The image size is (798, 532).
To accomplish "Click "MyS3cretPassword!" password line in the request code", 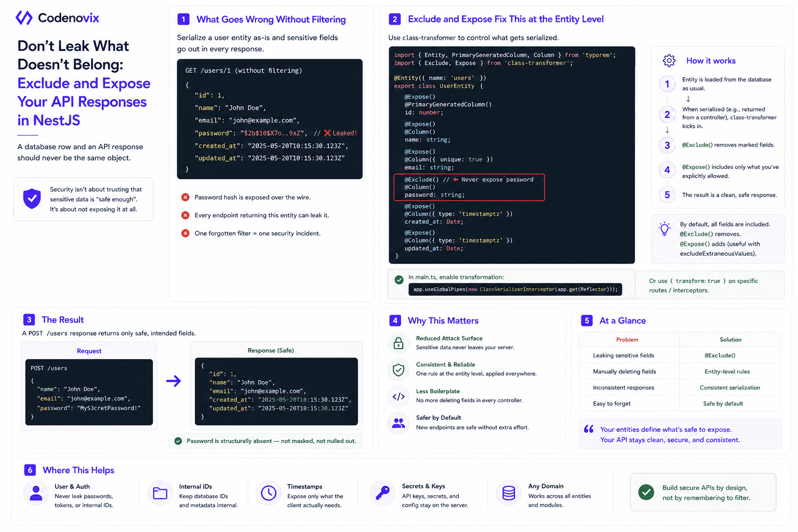I will (89, 408).
